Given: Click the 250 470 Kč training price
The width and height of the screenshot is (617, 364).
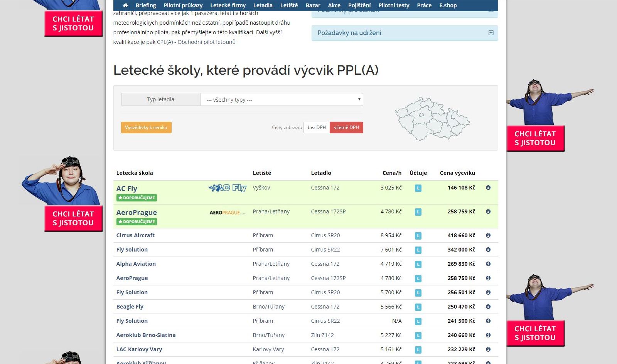Looking at the screenshot, I should click(461, 307).
